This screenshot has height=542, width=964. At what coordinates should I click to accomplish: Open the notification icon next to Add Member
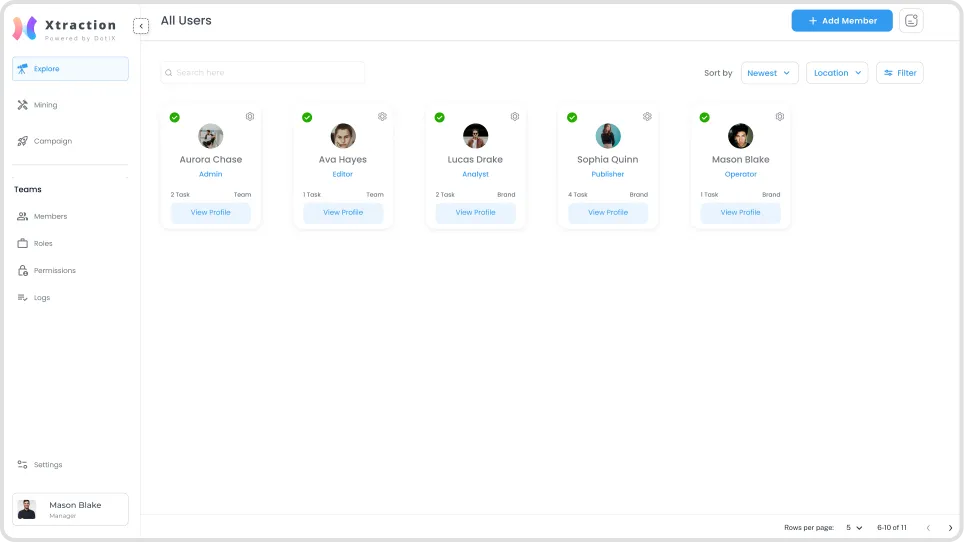(x=911, y=21)
